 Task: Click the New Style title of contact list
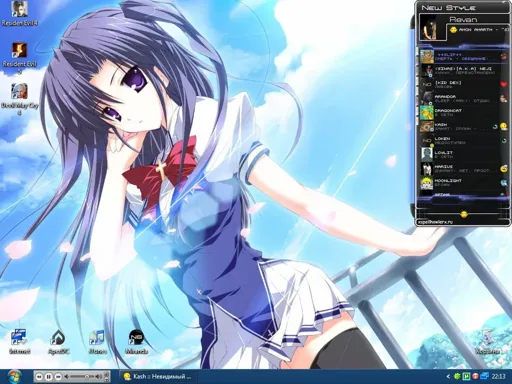(448, 8)
